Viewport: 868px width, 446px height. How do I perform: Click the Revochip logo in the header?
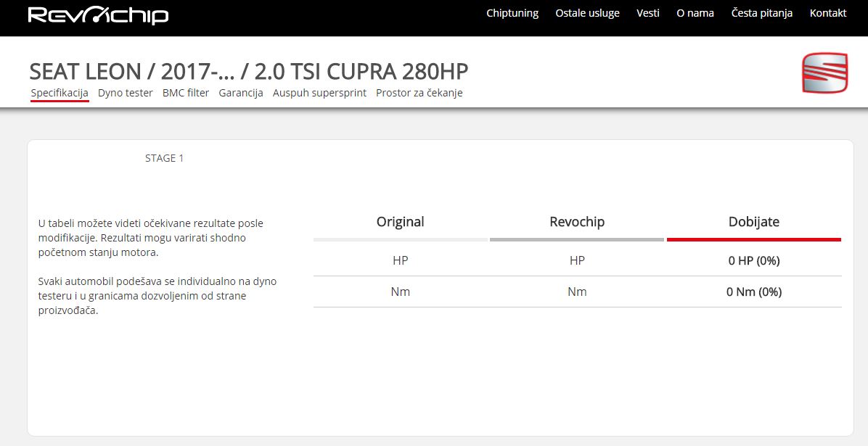tap(98, 15)
